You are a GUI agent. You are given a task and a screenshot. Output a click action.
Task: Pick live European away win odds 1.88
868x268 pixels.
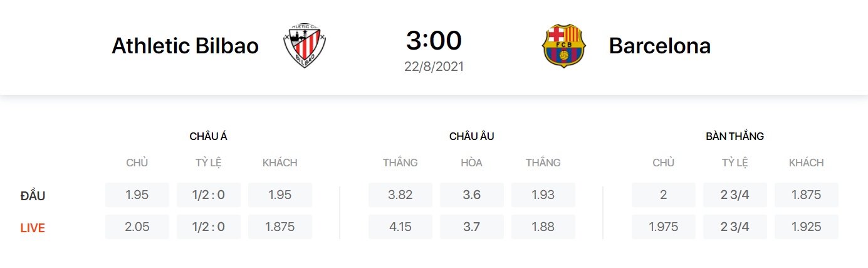[543, 227]
